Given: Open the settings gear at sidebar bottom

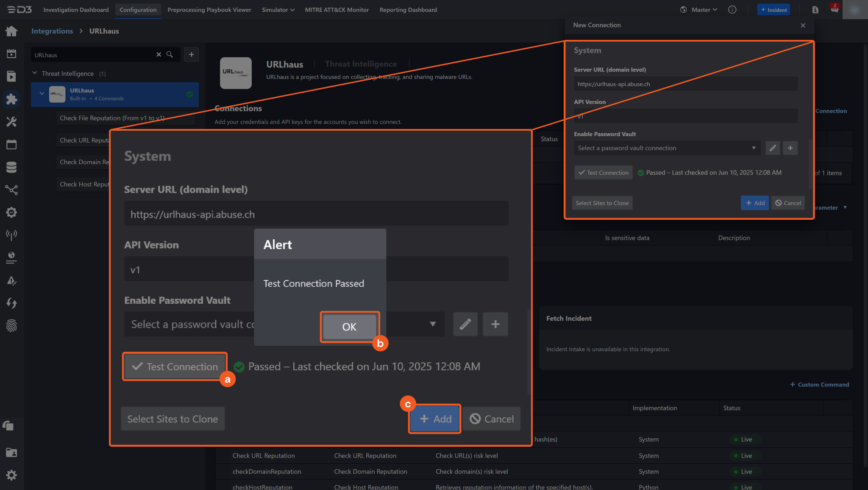Looking at the screenshot, I should pyautogui.click(x=11, y=475).
